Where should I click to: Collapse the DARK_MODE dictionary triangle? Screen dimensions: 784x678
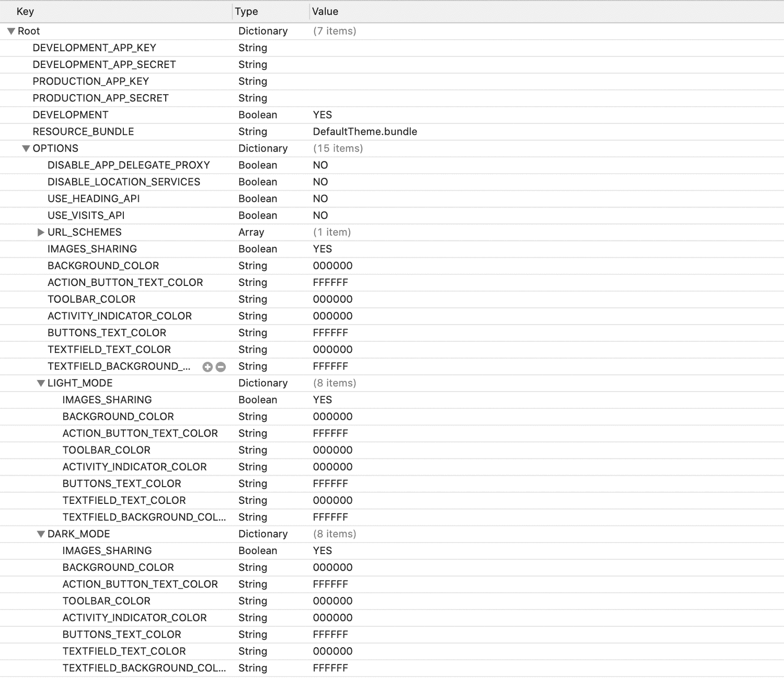(x=41, y=534)
